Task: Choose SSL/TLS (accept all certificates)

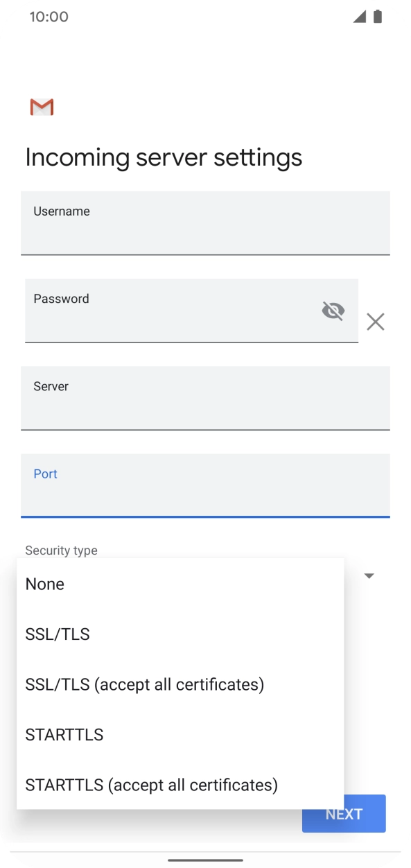Action: tap(143, 684)
